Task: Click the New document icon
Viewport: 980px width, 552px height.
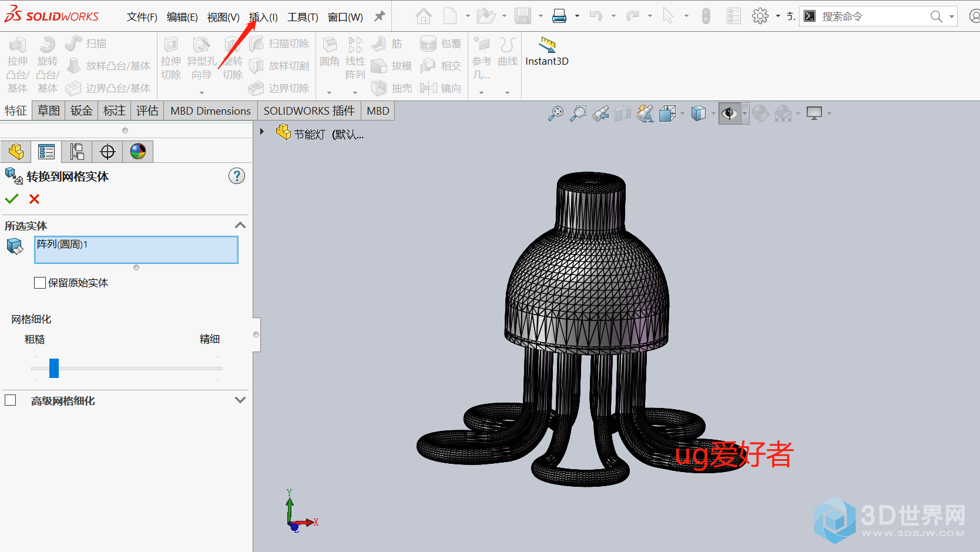Action: click(x=450, y=16)
